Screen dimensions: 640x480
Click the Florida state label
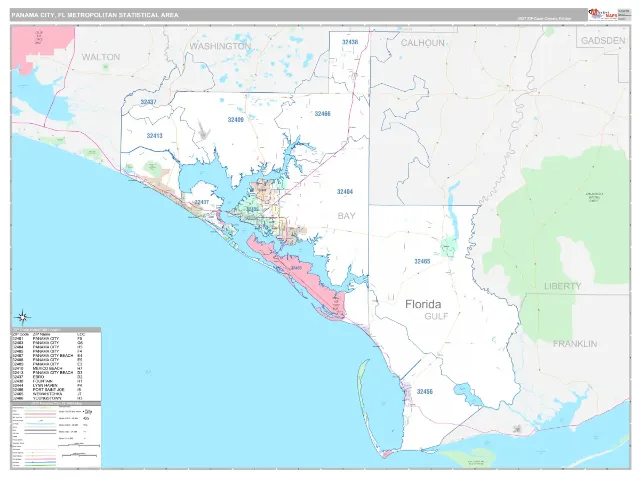[x=423, y=304]
